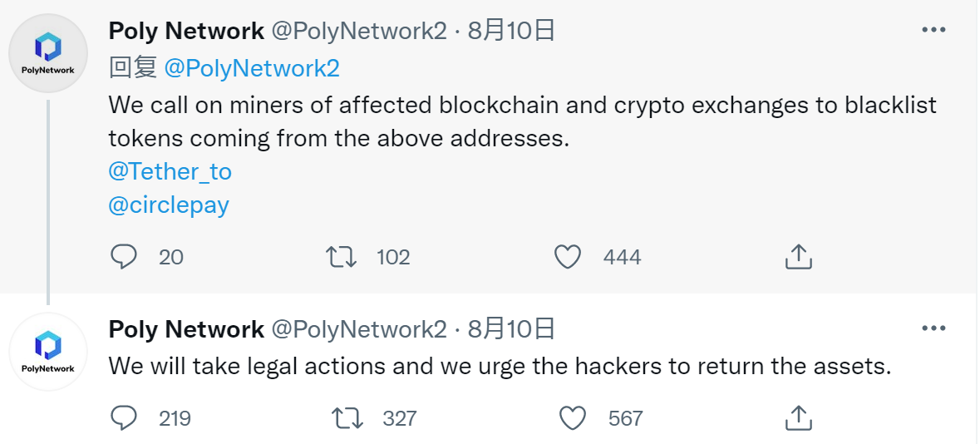Open replied-to @PolyNetwork2 blue link
The height and width of the screenshot is (444, 980).
(252, 69)
